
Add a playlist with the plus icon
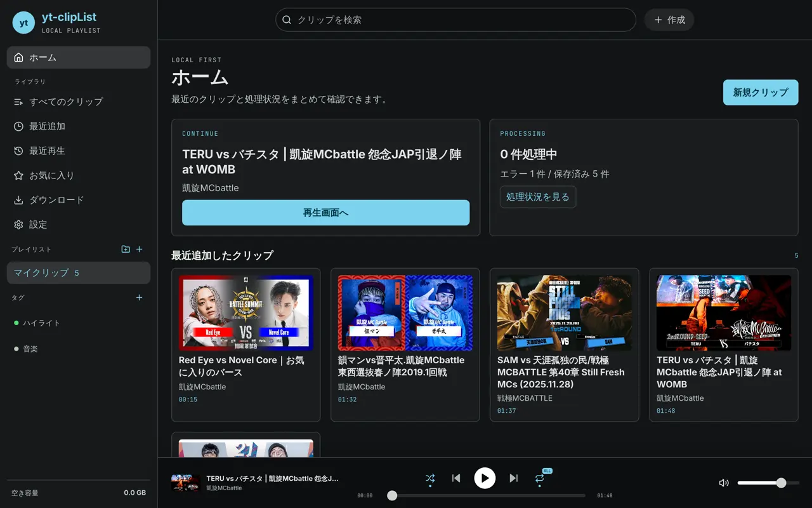[140, 250]
